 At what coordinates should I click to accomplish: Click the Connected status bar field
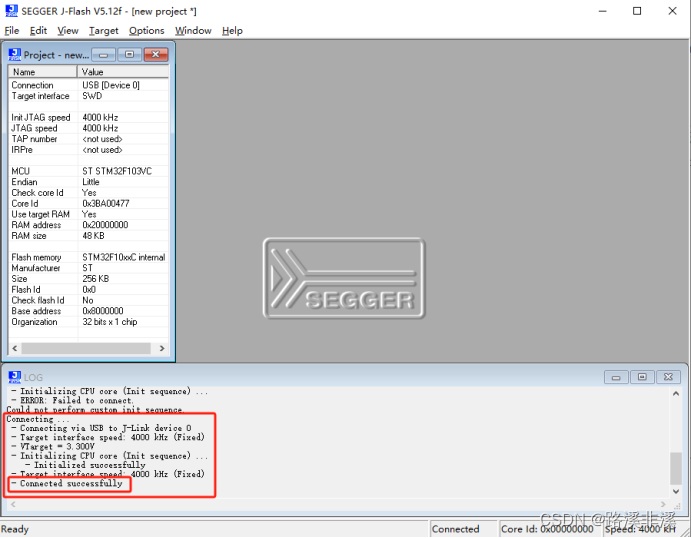click(x=463, y=529)
